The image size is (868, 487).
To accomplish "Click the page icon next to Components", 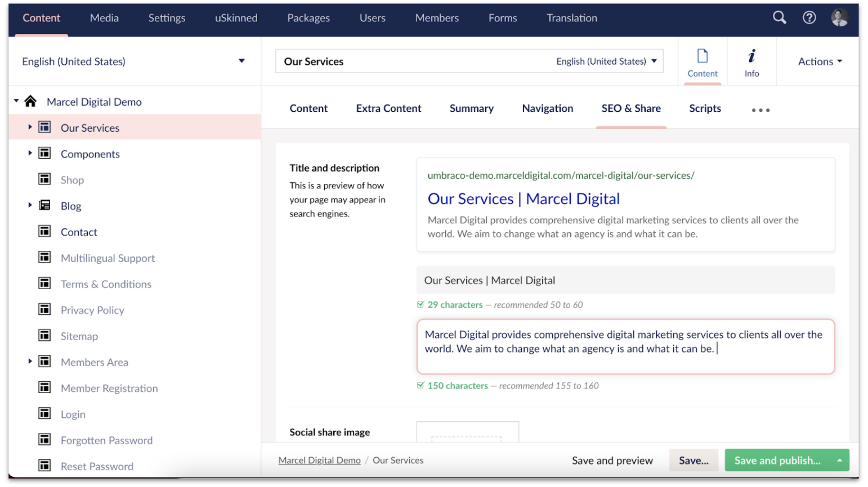I will point(44,153).
